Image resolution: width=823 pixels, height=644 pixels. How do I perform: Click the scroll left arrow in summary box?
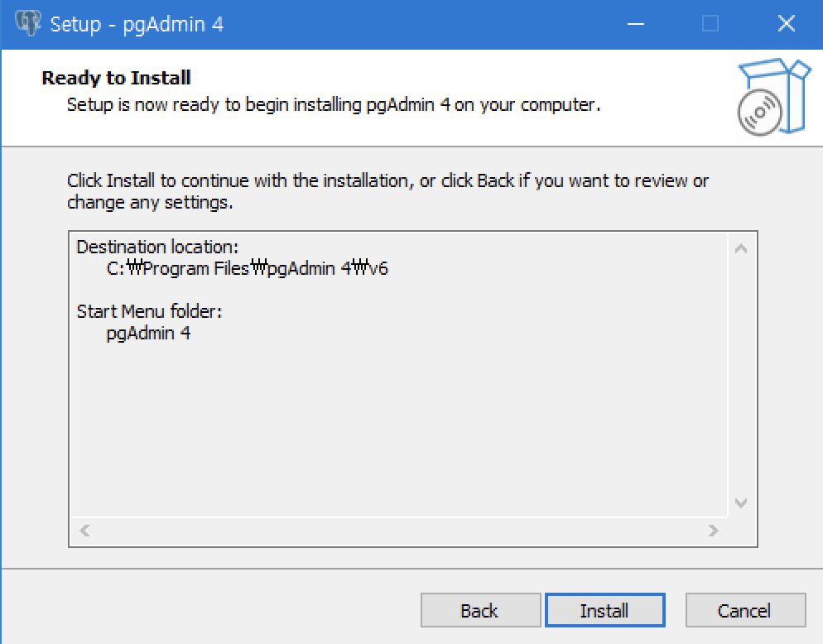point(84,531)
